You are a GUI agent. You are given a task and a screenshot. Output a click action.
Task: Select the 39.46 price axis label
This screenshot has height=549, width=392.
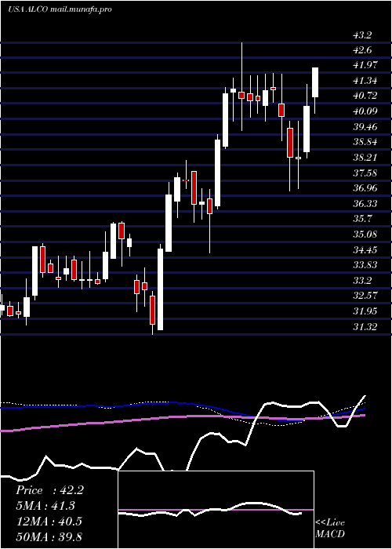365,127
